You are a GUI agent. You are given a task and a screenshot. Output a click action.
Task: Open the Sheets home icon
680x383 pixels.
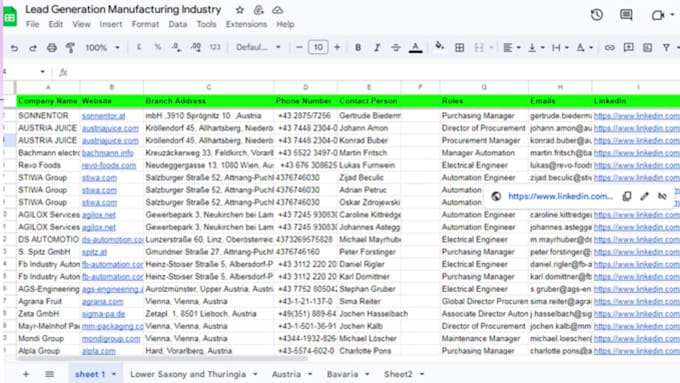click(x=10, y=16)
